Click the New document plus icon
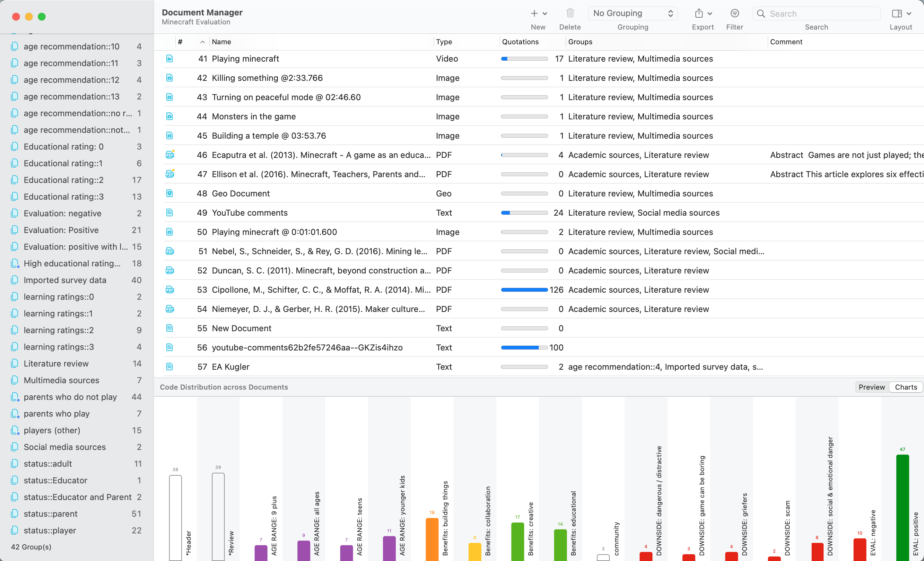This screenshot has height=561, width=924. pos(534,13)
